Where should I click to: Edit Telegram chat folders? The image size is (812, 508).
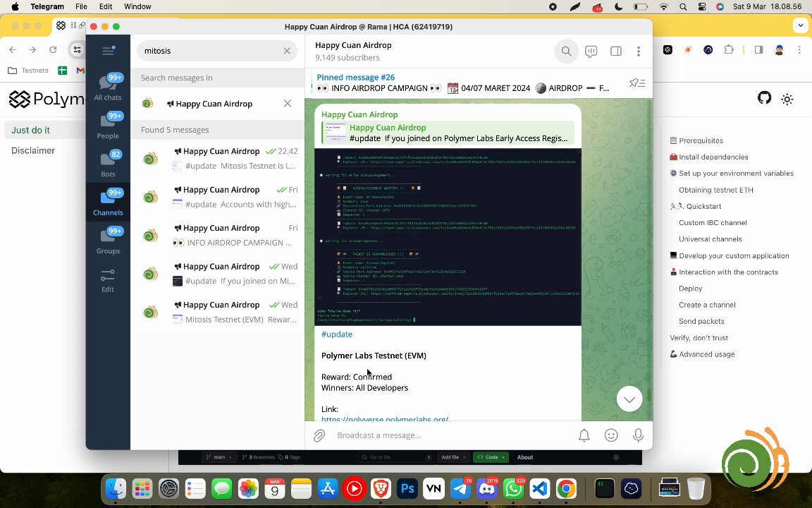pos(108,280)
